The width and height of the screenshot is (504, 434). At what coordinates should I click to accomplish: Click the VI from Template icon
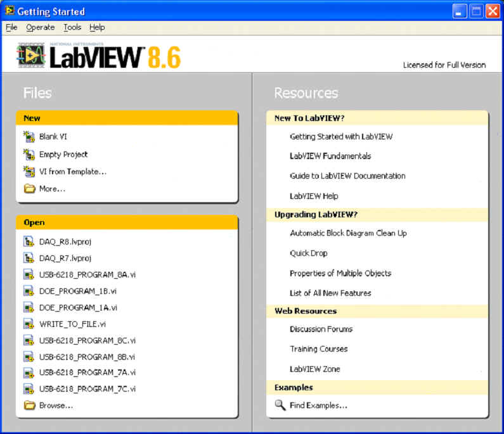click(29, 172)
